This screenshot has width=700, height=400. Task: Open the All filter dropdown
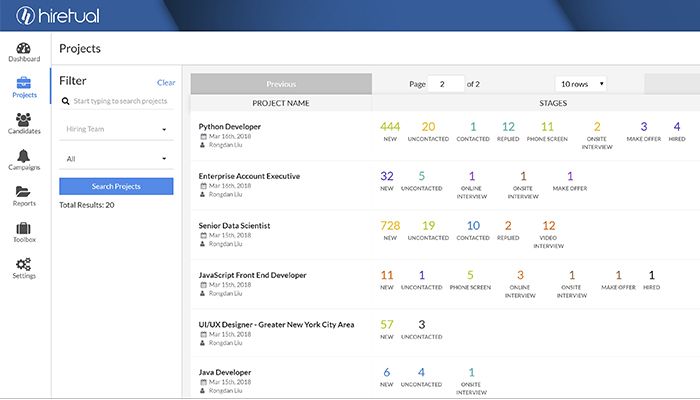click(116, 158)
